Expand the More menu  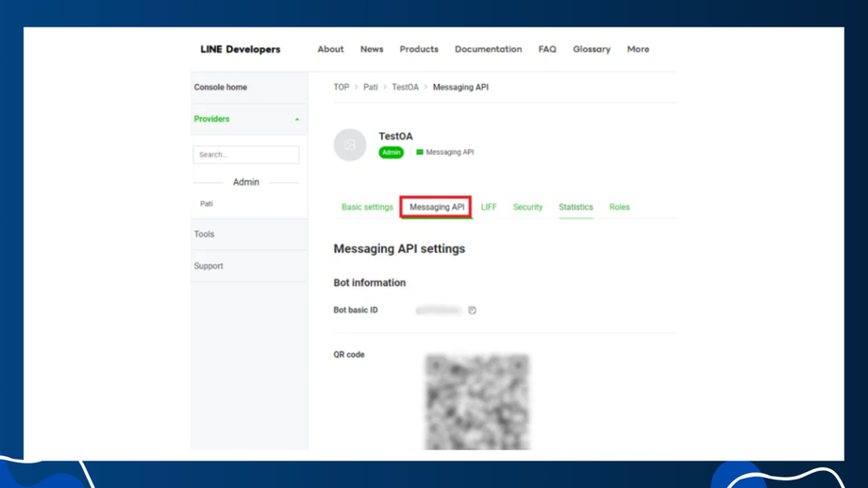(x=638, y=49)
